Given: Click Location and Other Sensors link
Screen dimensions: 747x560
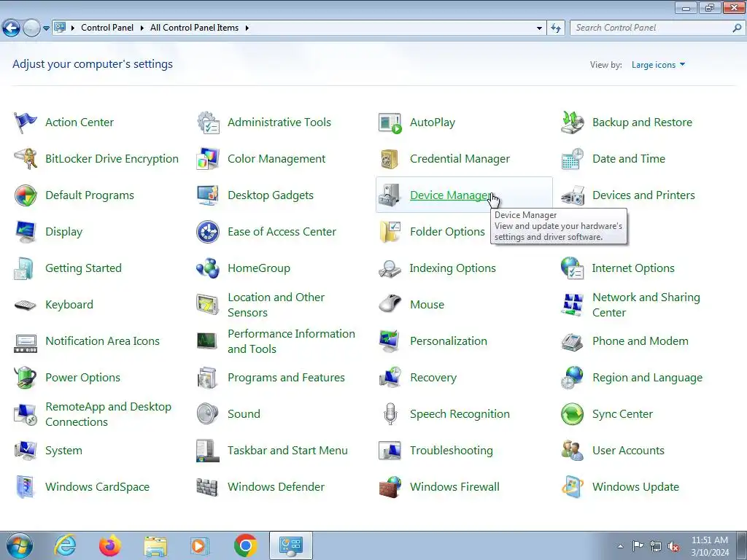Looking at the screenshot, I should click(276, 305).
